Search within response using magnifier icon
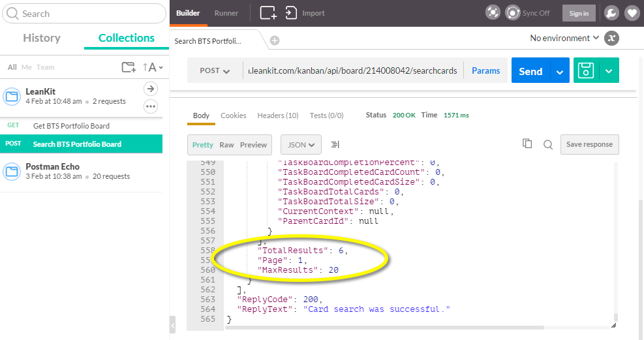The width and height of the screenshot is (644, 340). [x=548, y=144]
